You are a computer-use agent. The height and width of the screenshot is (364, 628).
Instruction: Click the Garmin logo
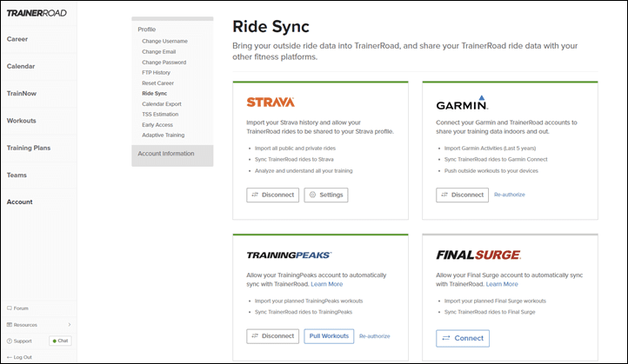tap(462, 103)
